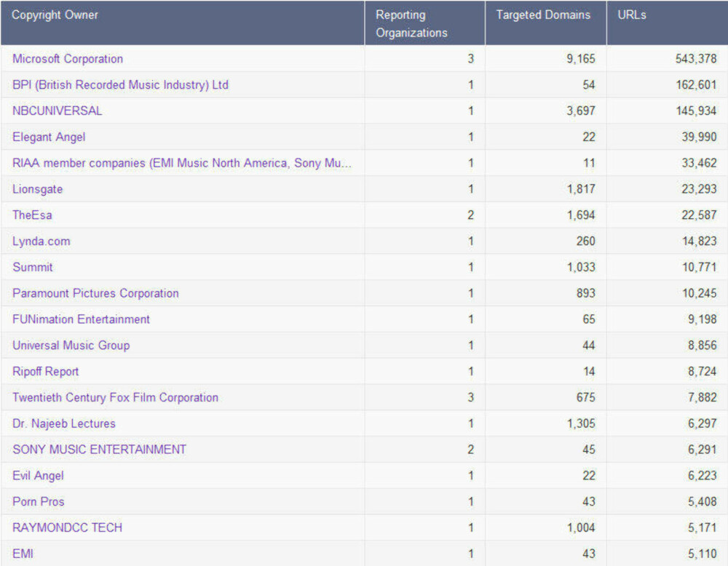
Task: Open Twentieth Century Fox Film Corporation link
Action: click(x=115, y=398)
